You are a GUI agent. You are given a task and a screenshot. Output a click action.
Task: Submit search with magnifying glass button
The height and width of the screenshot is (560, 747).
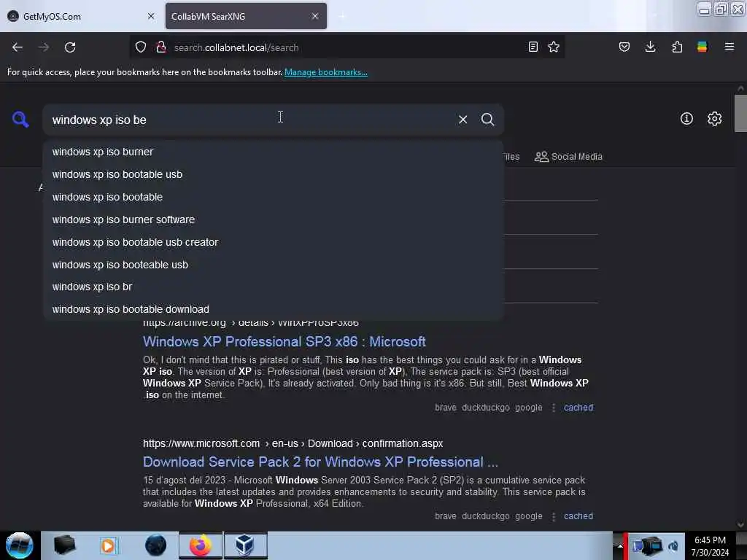[487, 120]
